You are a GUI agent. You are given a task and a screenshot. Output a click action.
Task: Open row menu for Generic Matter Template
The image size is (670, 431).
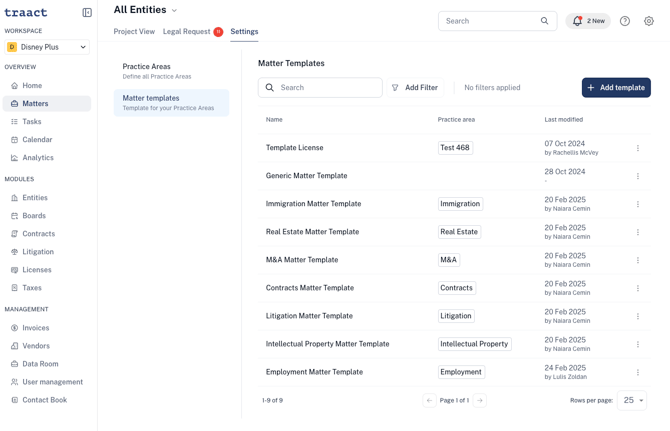pyautogui.click(x=638, y=176)
